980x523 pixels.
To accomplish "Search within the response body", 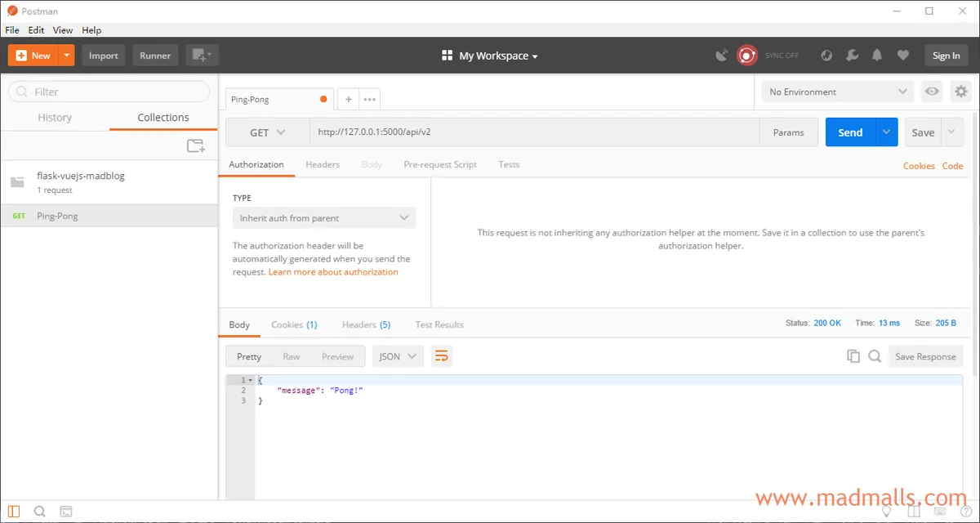I will tap(875, 356).
